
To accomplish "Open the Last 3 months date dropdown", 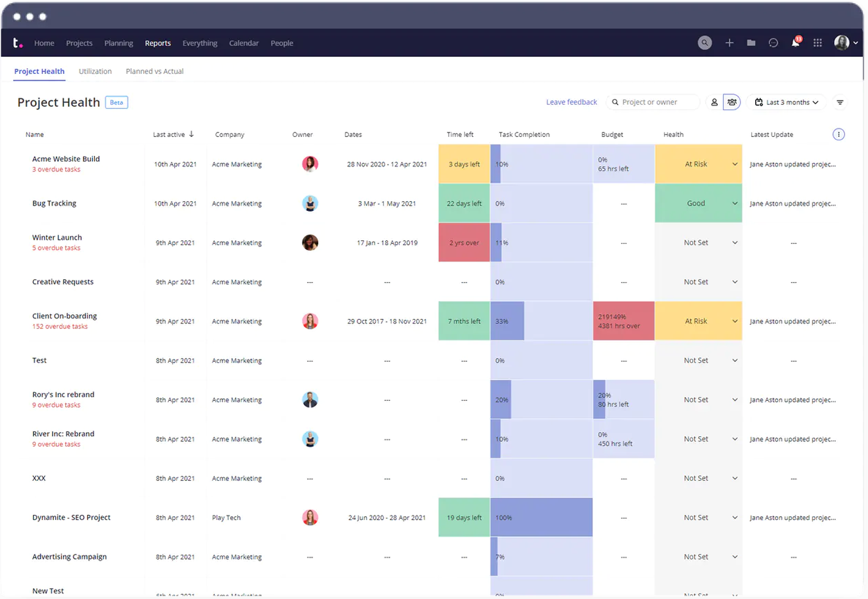I will coord(786,103).
